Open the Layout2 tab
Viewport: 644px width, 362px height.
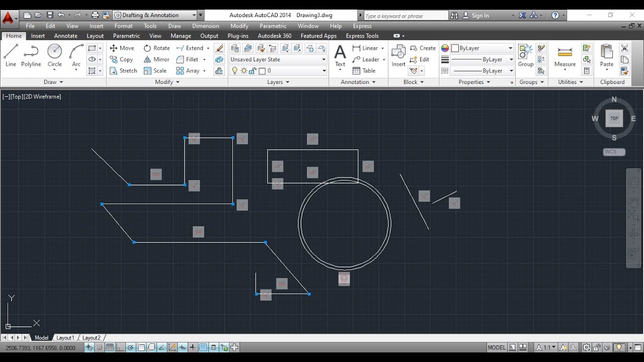click(x=92, y=338)
